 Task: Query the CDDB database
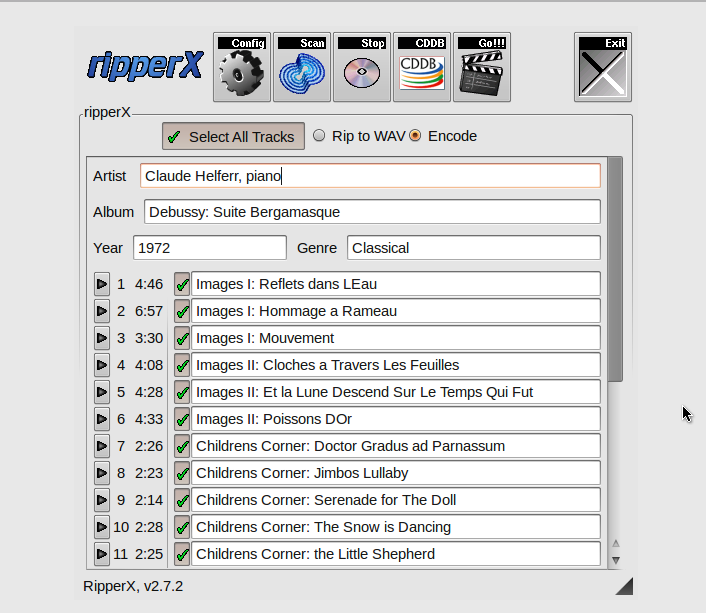click(422, 67)
